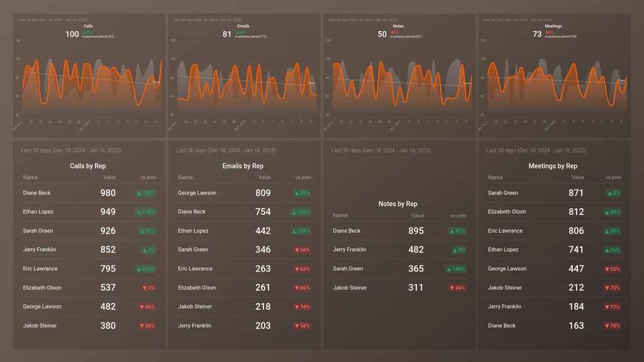Screen dimensions: 644x362
Task: Click Elizabeth Olson in Meetings by Rep
Action: click(x=507, y=212)
